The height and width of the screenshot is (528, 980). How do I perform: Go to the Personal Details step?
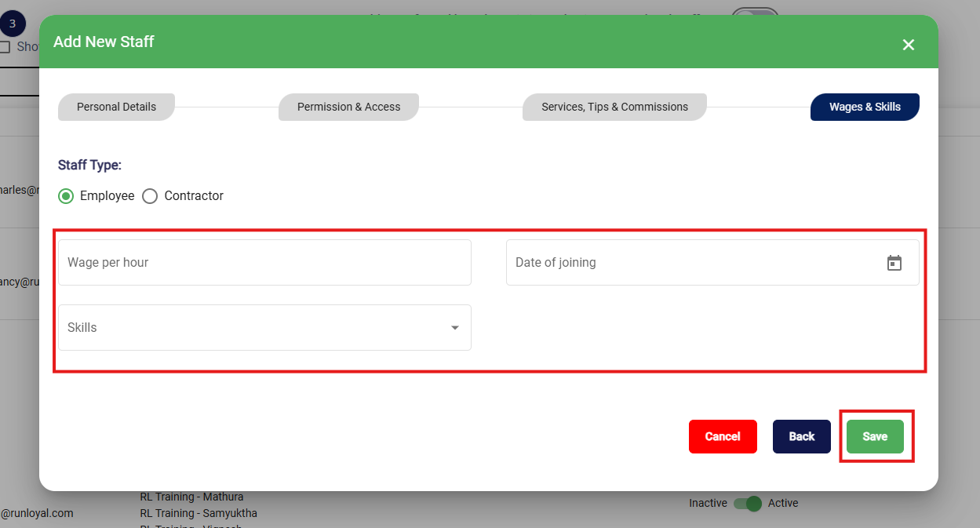pos(116,107)
